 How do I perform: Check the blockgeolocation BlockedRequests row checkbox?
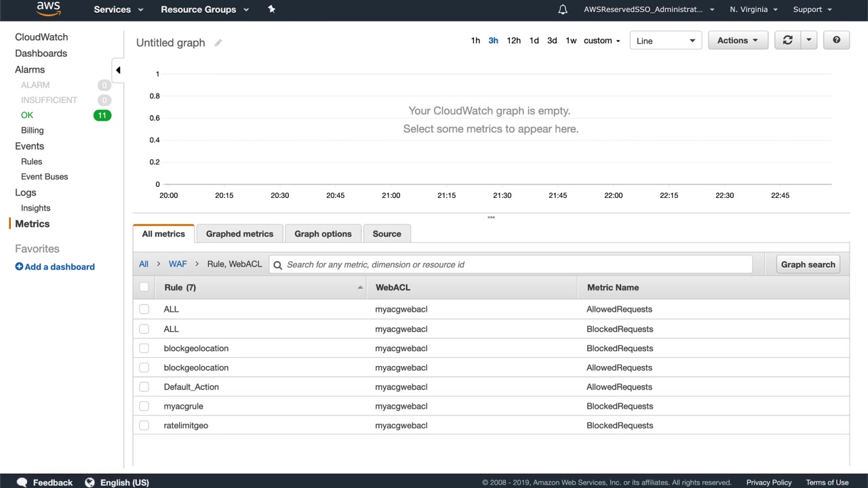[x=144, y=348]
